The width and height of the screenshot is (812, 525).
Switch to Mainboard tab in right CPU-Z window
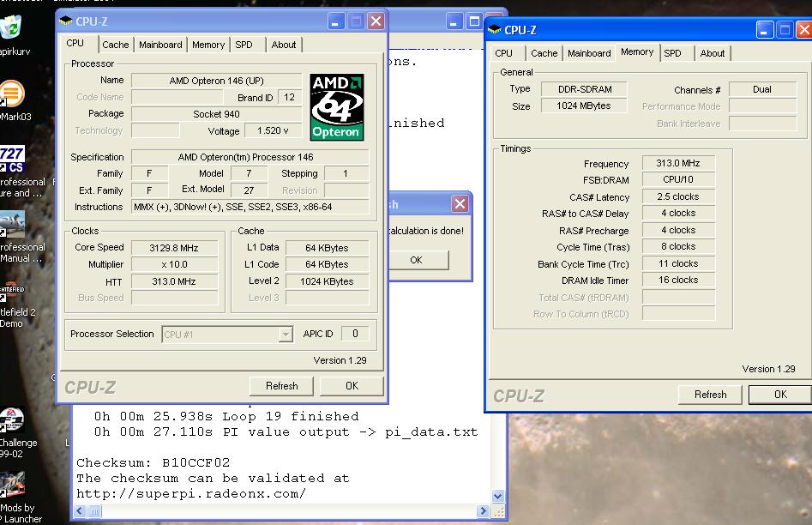(x=589, y=53)
